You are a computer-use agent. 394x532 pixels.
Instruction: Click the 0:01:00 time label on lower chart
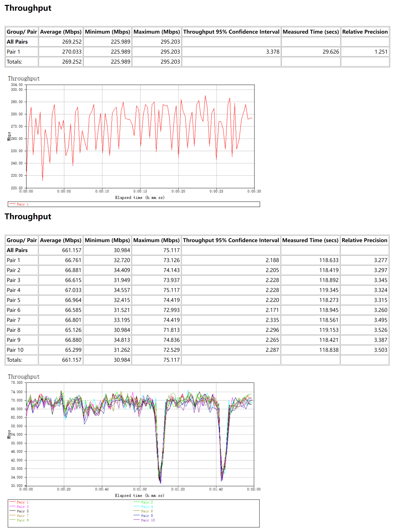coord(140,489)
